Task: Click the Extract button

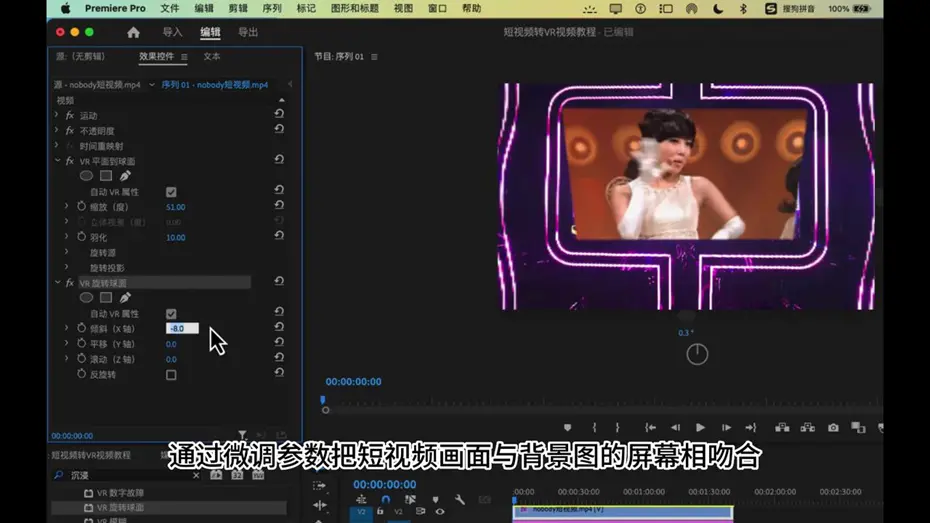Action: (x=808, y=428)
